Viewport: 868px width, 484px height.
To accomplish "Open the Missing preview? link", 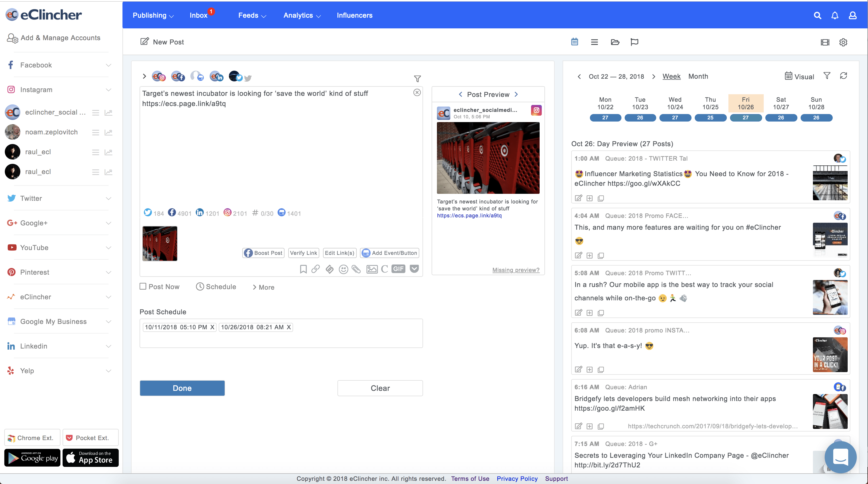I will pos(516,270).
